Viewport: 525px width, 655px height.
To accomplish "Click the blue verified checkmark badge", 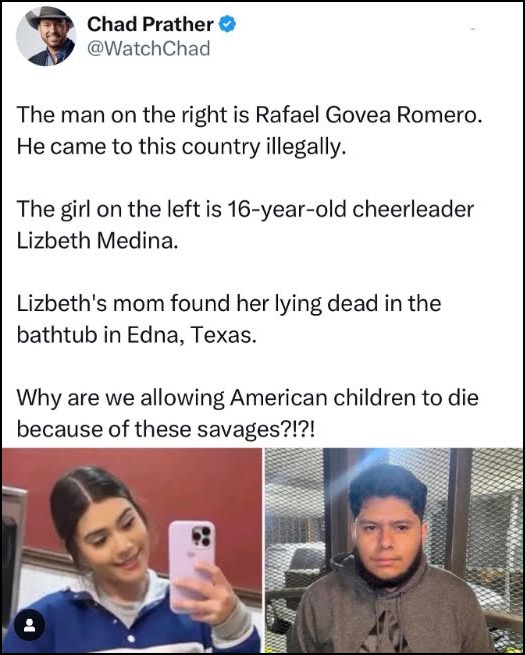I will [x=227, y=24].
